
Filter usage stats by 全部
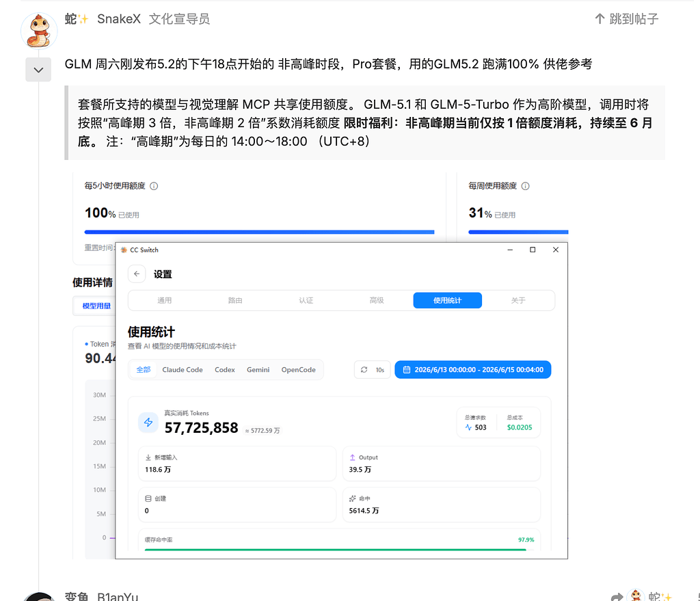click(x=144, y=369)
